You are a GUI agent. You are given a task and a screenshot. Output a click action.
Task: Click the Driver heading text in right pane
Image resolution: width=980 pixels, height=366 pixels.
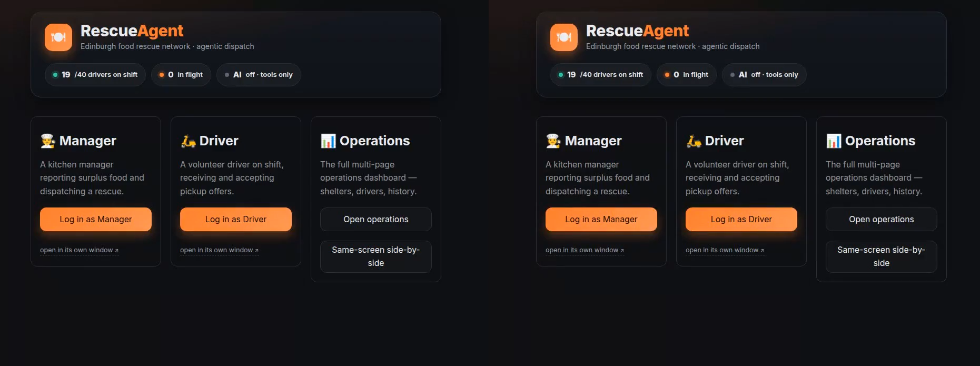click(x=725, y=141)
